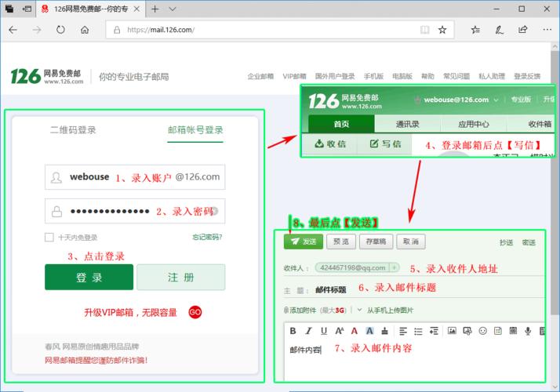Open Edge Settings and more menu
Viewport: 560px width, 392px height.
point(547,30)
